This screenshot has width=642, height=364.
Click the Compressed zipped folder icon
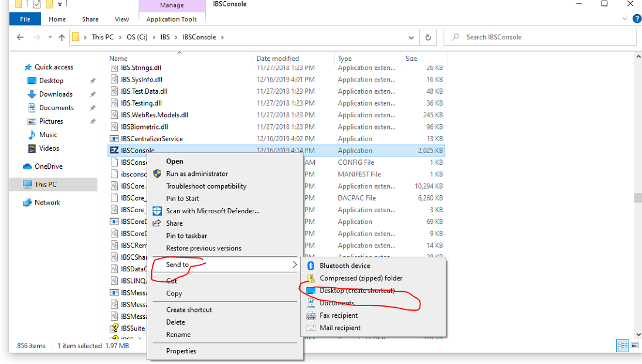[x=311, y=278]
